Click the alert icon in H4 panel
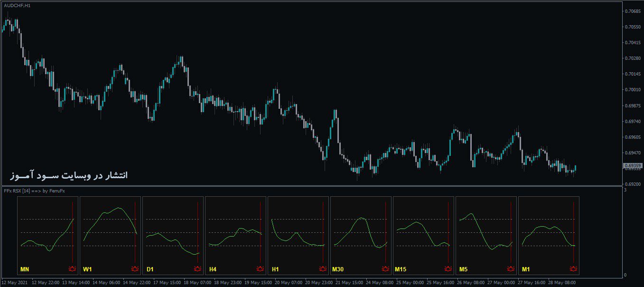This screenshot has width=644, height=287. point(261,269)
